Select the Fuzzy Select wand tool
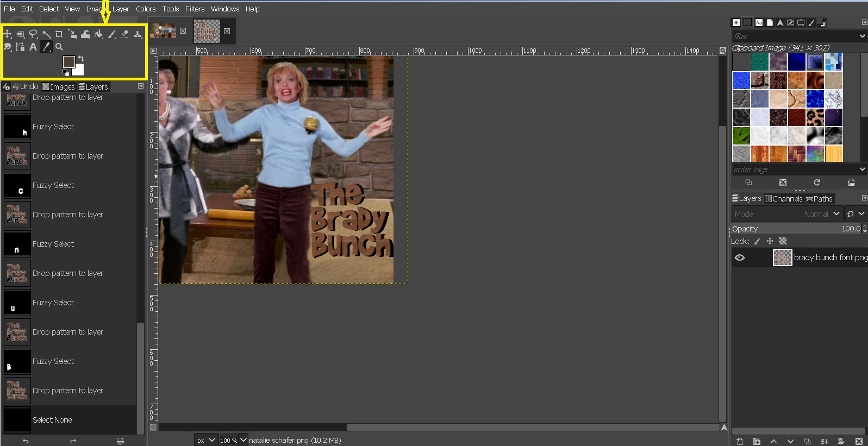The height and width of the screenshot is (446, 868). 46,34
